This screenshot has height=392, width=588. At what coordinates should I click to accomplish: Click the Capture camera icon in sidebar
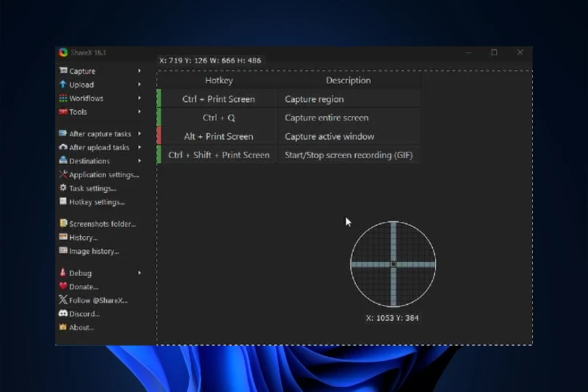[63, 71]
